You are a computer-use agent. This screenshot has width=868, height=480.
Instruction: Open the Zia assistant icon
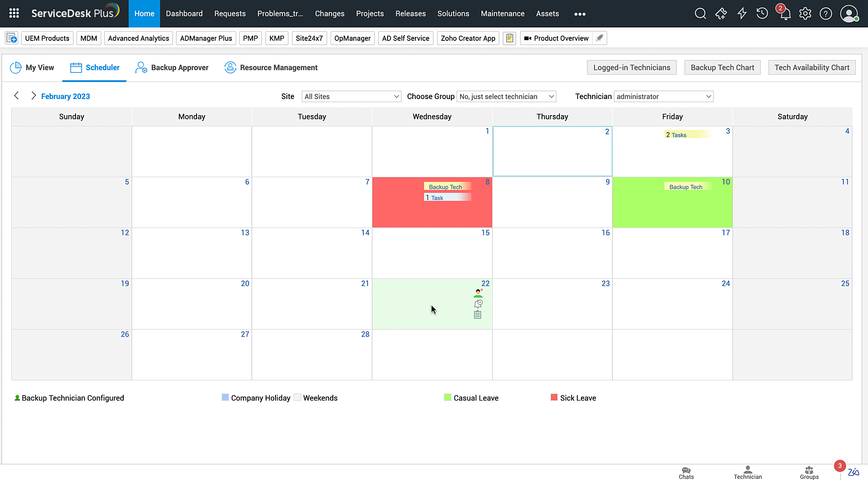[x=853, y=472]
